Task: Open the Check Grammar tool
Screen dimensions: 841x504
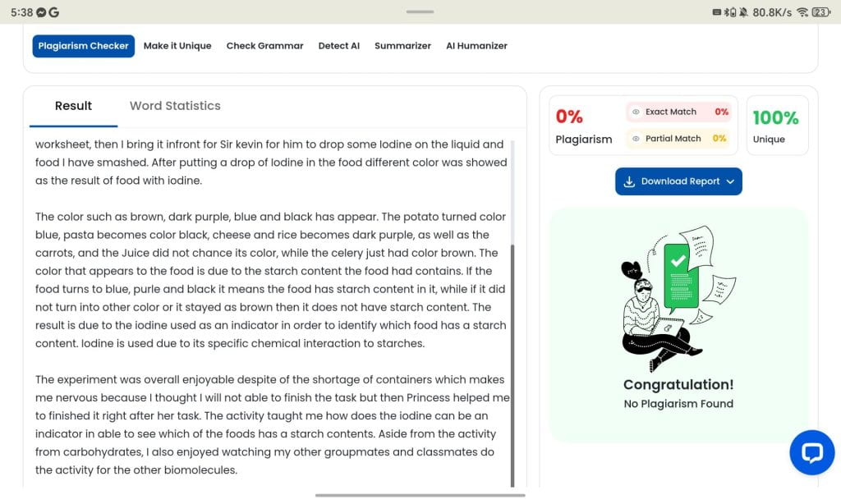Action: point(264,46)
